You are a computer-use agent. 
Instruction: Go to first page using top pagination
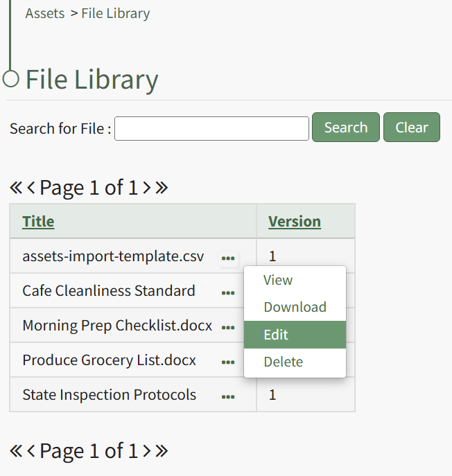16,188
